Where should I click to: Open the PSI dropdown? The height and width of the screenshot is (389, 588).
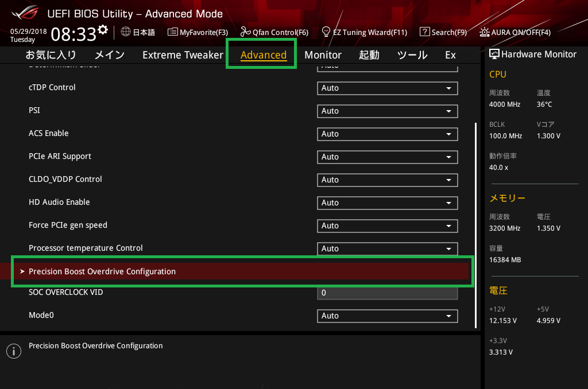coord(388,111)
